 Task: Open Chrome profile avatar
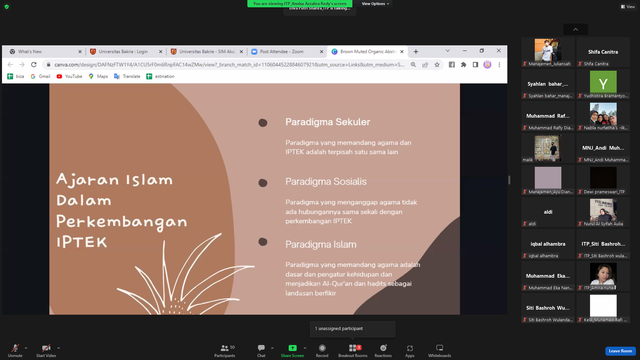coord(487,64)
